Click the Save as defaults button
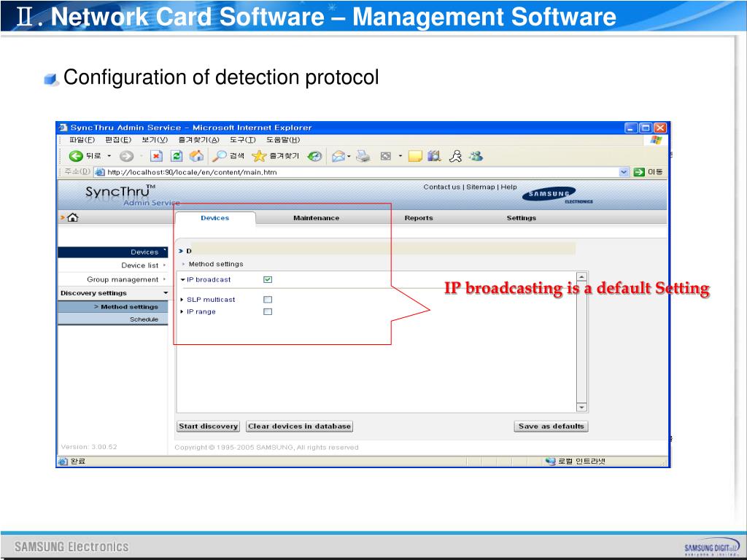The height and width of the screenshot is (560, 747). (551, 426)
